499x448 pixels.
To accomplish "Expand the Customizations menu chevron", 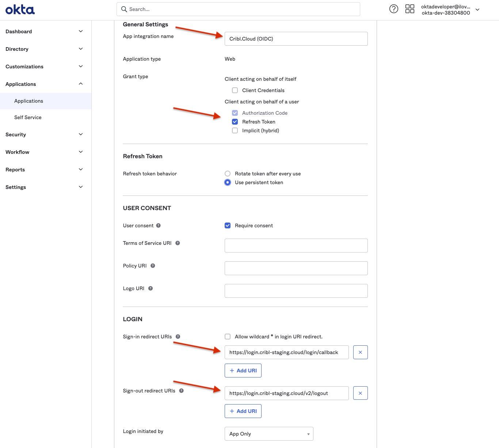I will coord(81,67).
